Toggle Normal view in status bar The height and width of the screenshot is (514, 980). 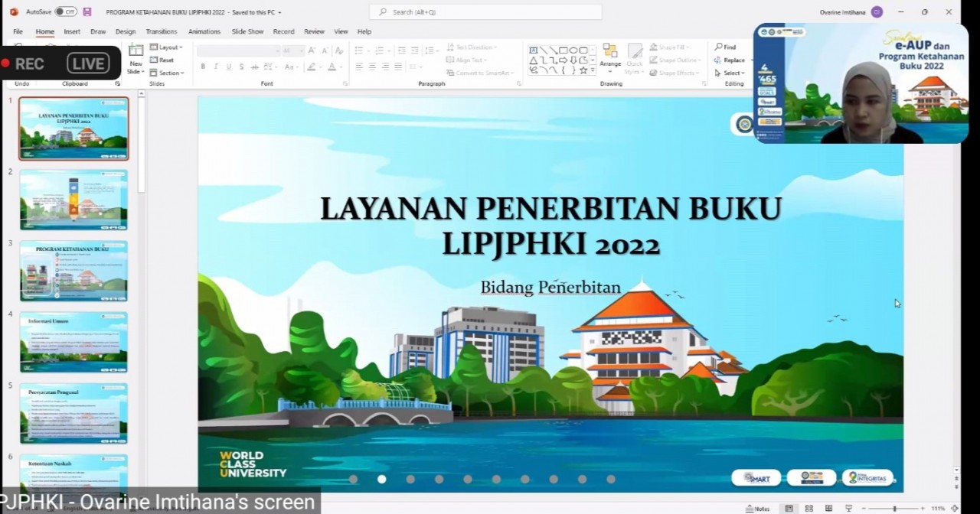789,509
